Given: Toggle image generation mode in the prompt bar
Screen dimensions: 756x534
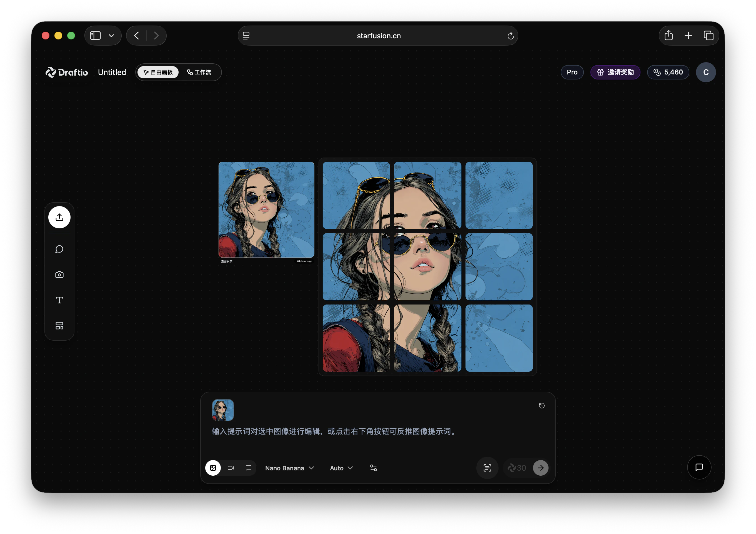Looking at the screenshot, I should [213, 468].
